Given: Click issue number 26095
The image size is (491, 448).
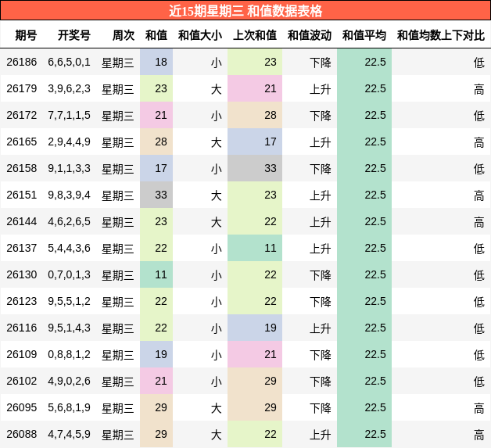Looking at the screenshot, I should pos(22,407).
